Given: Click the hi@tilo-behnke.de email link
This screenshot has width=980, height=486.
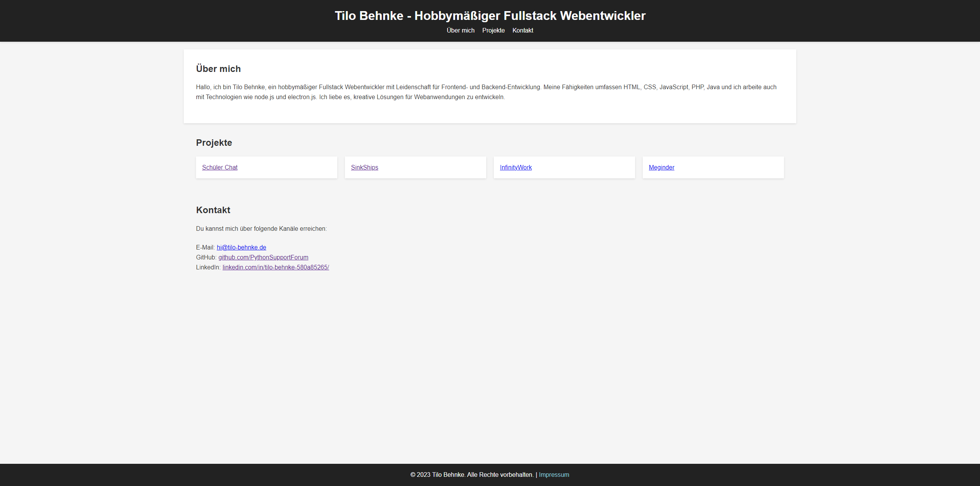Looking at the screenshot, I should click(x=241, y=247).
